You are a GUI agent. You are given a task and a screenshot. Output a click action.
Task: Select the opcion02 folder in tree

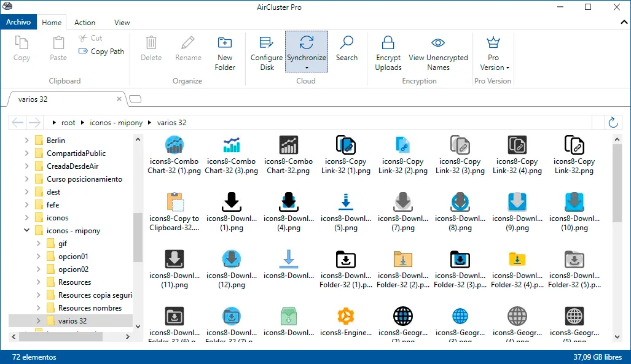[73, 269]
